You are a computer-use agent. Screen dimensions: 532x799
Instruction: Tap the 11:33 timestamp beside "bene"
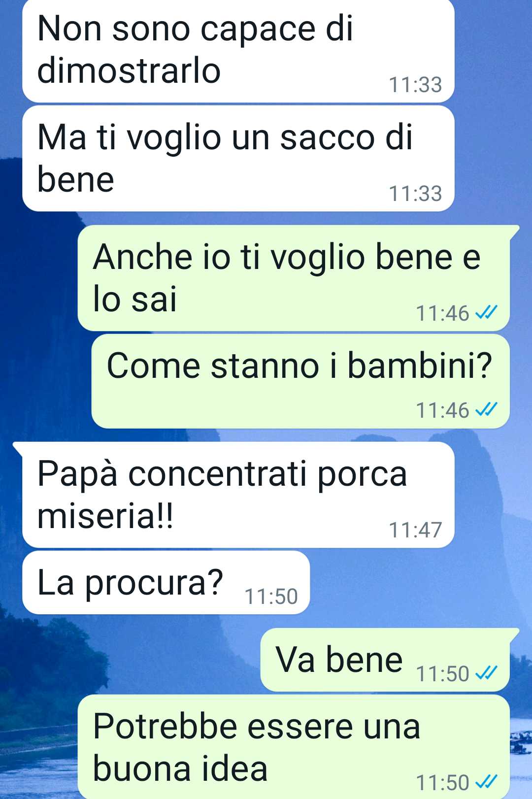pyautogui.click(x=415, y=194)
